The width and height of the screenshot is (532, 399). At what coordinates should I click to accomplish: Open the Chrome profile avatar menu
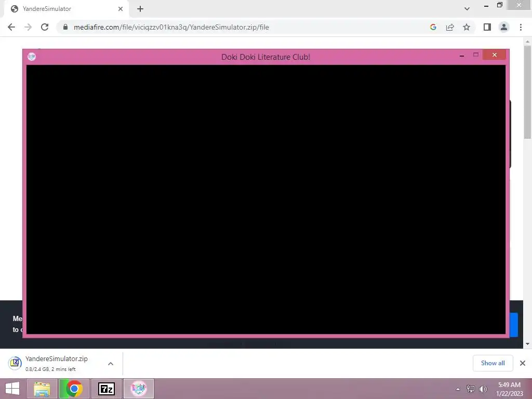coord(504,27)
